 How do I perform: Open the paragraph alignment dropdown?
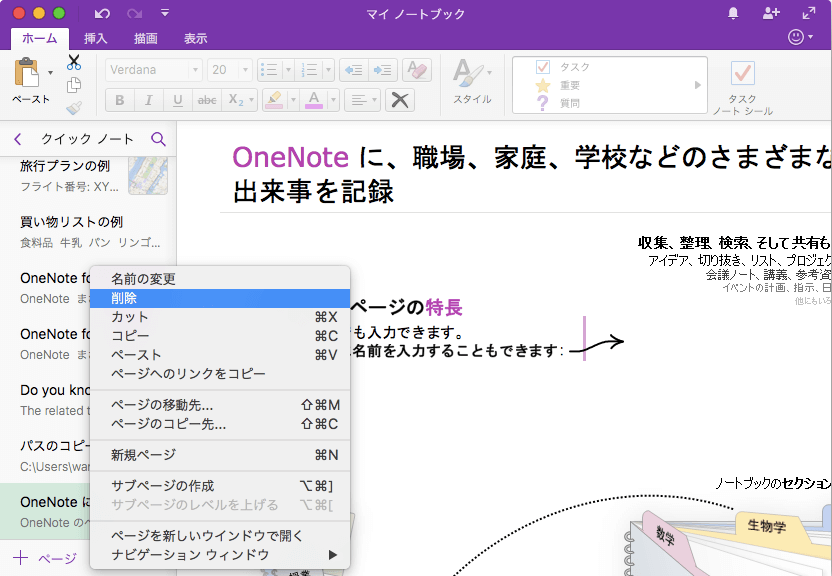pos(362,100)
